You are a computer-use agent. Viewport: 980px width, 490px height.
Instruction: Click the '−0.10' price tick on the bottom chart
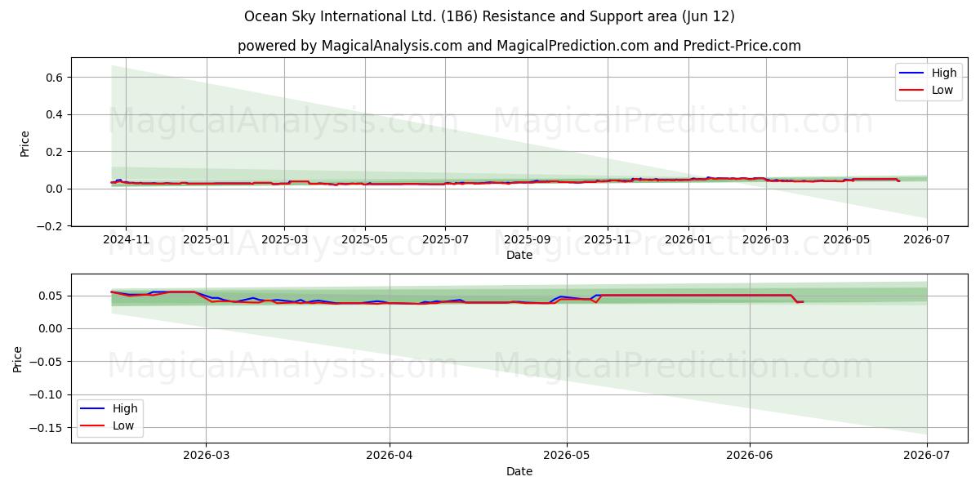[47, 394]
